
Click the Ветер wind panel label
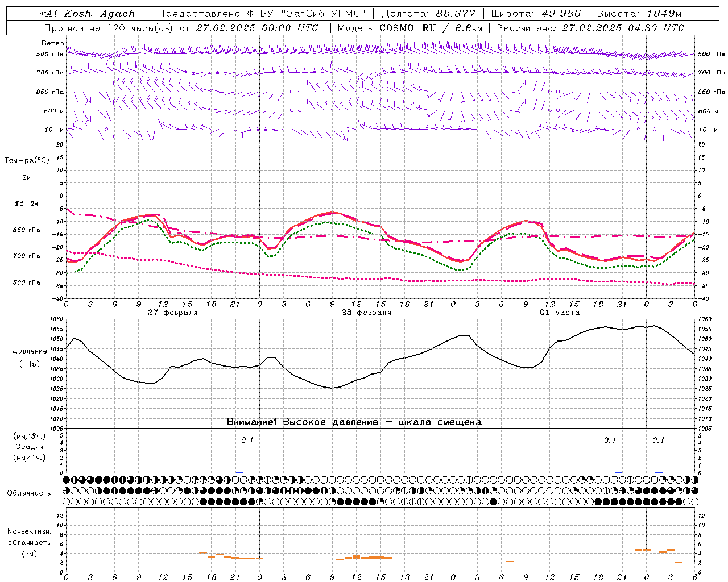(x=52, y=43)
